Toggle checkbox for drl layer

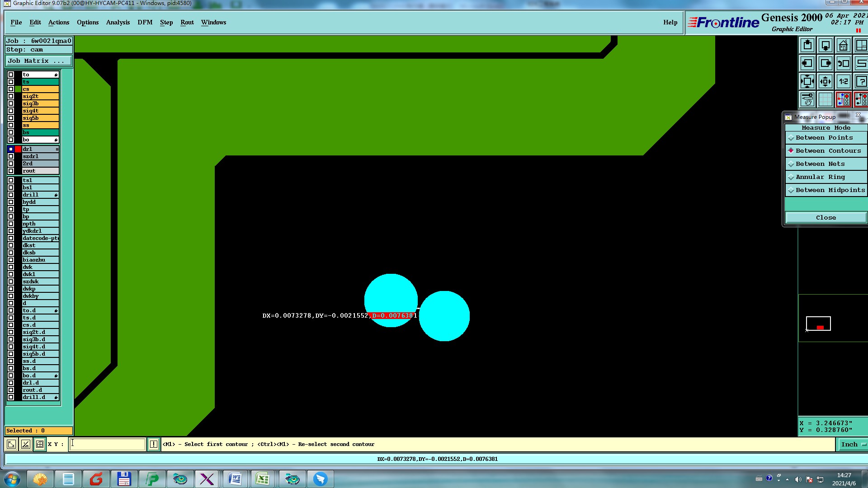click(x=11, y=149)
